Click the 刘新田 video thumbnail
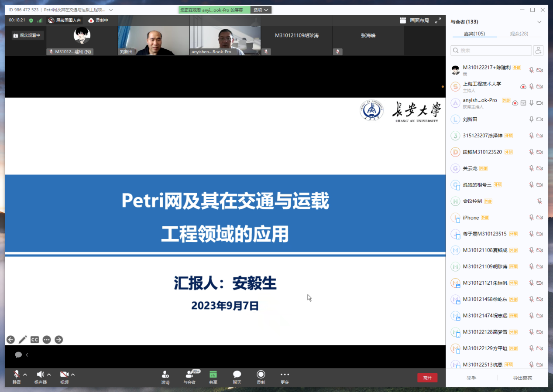This screenshot has height=392, width=553. (153, 41)
